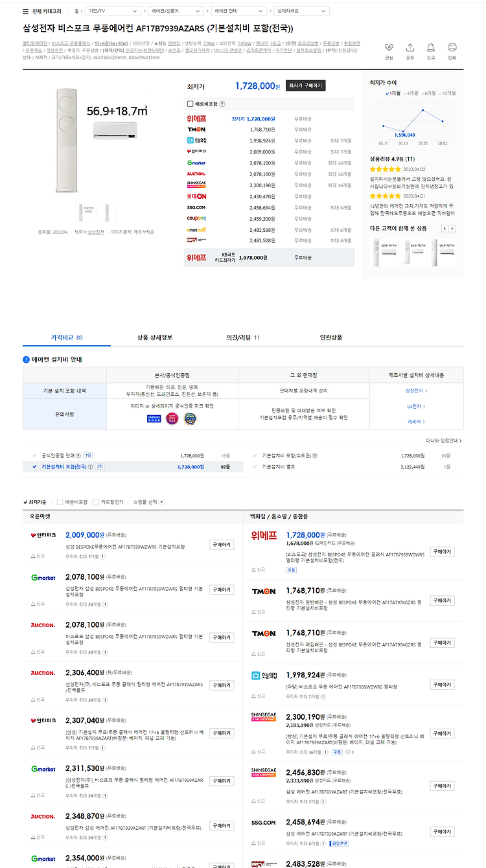Image resolution: width=486 pixels, height=868 pixels.
Task: Click the 롯데ON logo in top price list
Action: click(196, 196)
